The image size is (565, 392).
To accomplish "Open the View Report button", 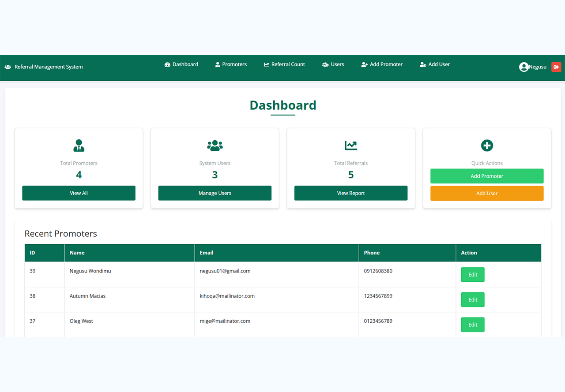I will click(351, 193).
